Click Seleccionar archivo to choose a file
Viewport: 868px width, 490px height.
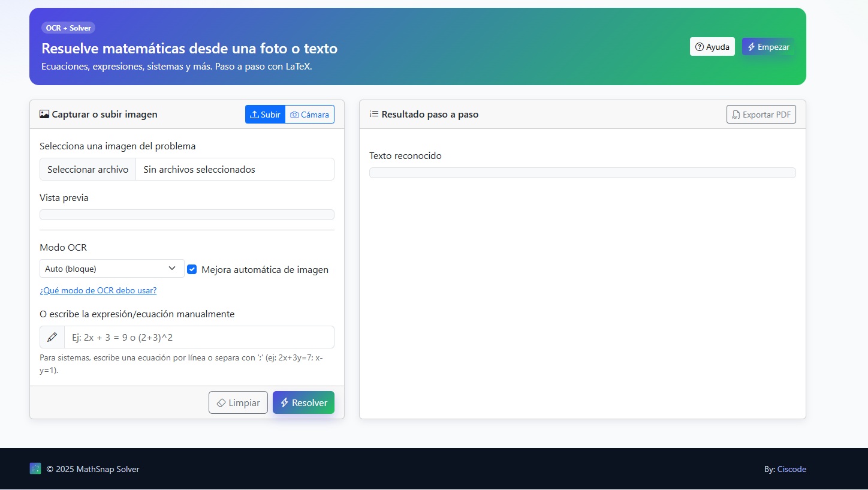click(x=88, y=169)
